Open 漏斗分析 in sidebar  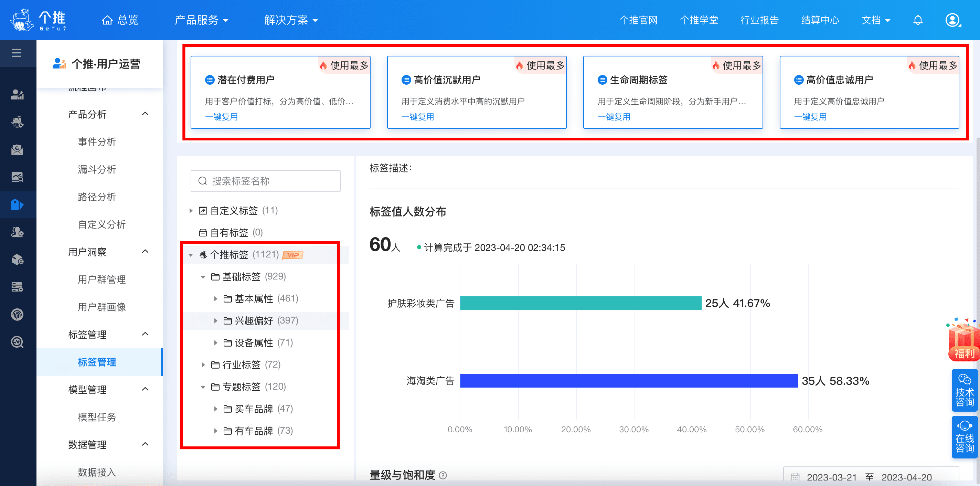[97, 169]
